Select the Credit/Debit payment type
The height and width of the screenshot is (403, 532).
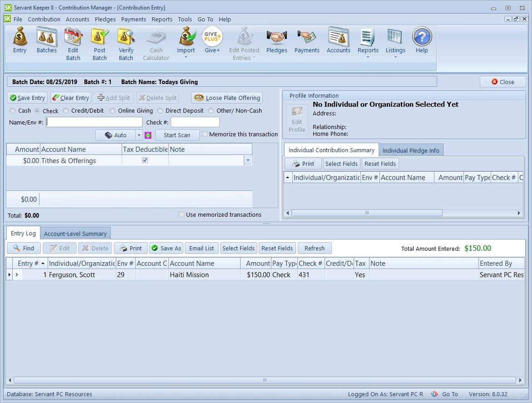[x=65, y=110]
